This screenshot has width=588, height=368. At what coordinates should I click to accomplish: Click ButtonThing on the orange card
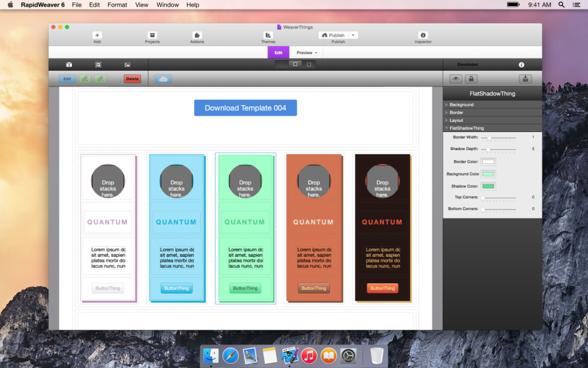coord(314,289)
